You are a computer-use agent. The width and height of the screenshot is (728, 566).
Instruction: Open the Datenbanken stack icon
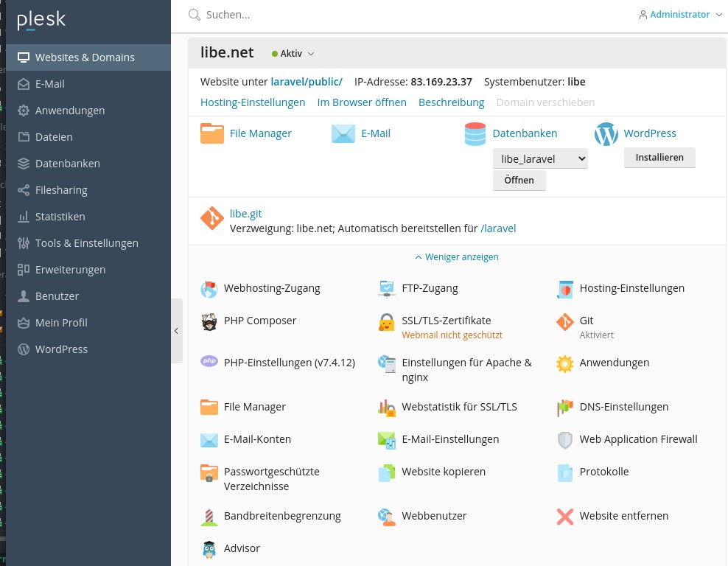coord(475,134)
